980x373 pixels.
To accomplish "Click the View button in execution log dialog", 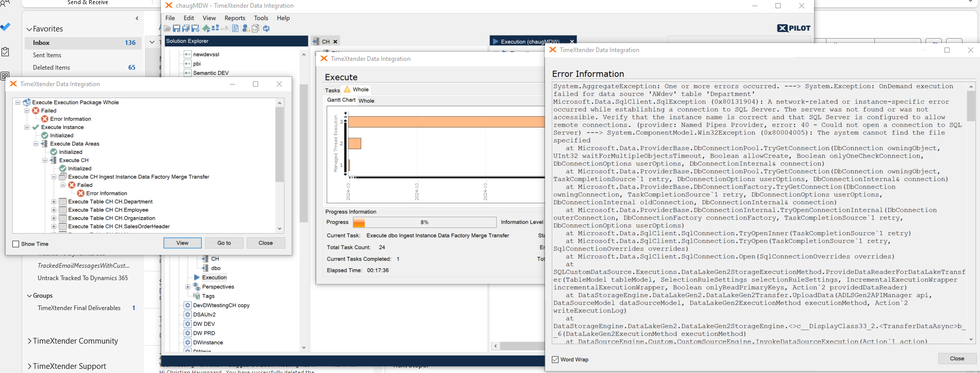I will click(x=182, y=243).
